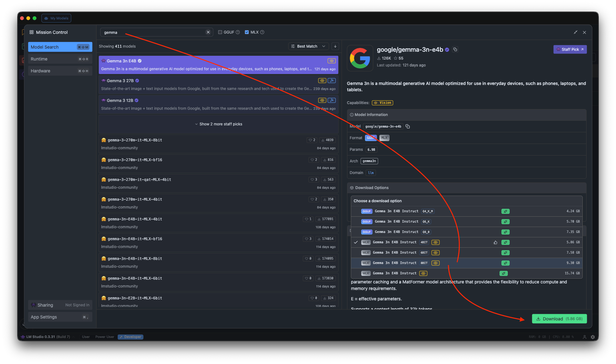Click GGUF help question mark icon

point(238,32)
